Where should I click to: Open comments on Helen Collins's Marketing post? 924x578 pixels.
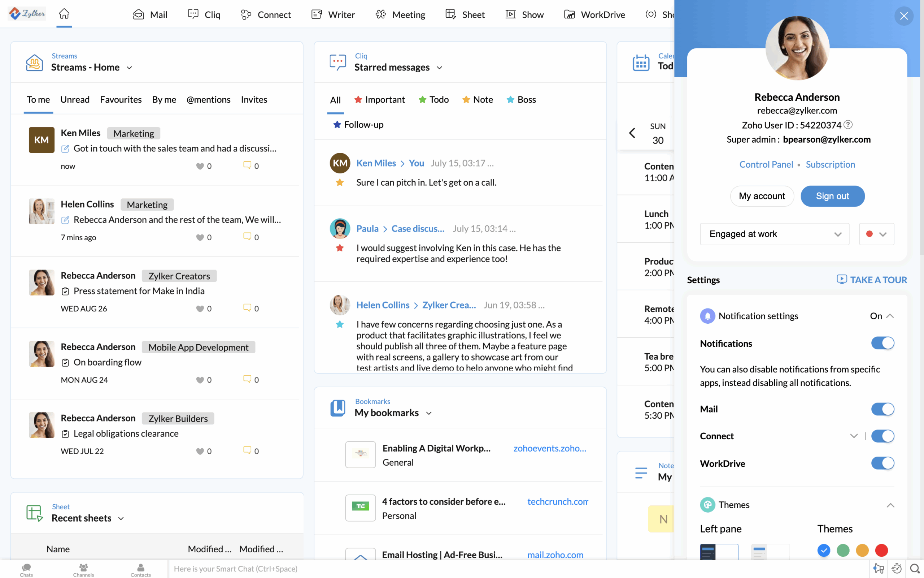(247, 237)
